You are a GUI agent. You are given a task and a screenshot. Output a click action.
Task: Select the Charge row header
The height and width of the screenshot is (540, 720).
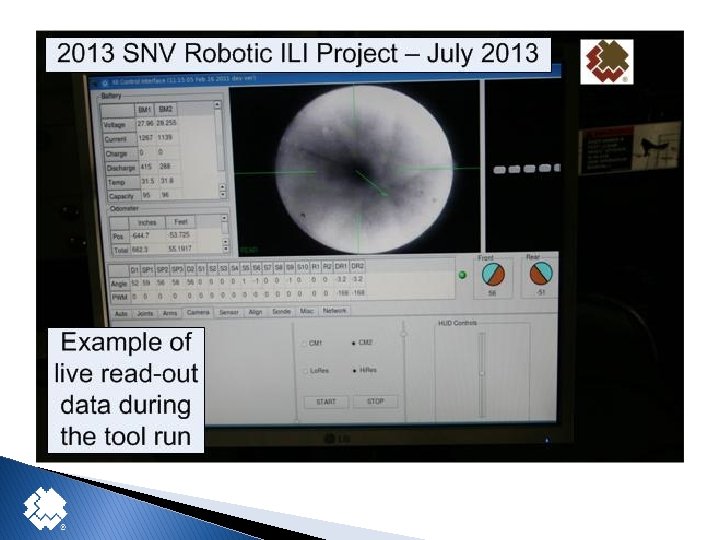tap(120, 153)
